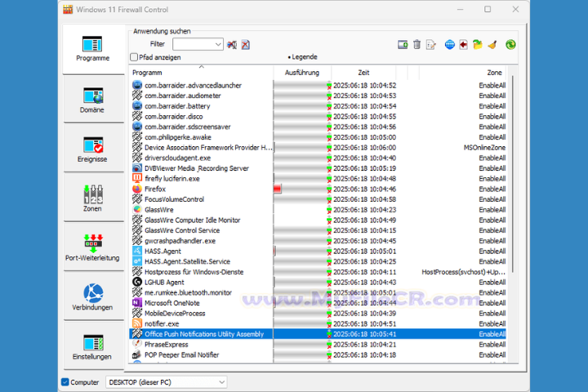
Task: Switch to the Domäne section
Action: click(x=93, y=100)
